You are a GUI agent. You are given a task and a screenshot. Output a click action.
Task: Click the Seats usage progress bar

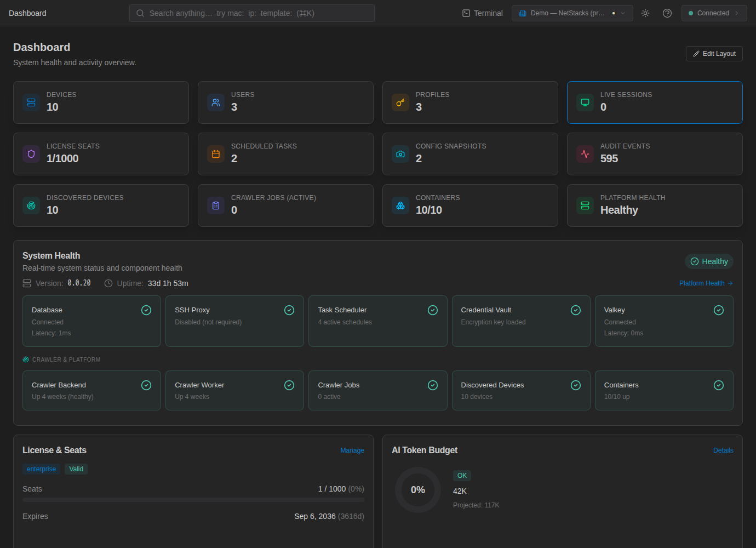[193, 500]
